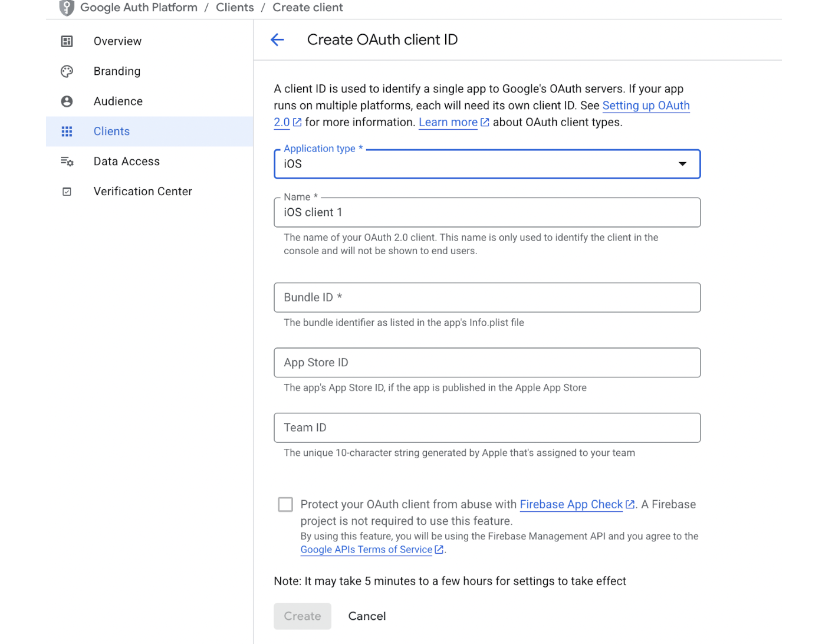Click the Clients grid icon
Image resolution: width=822 pixels, height=644 pixels.
coord(67,132)
